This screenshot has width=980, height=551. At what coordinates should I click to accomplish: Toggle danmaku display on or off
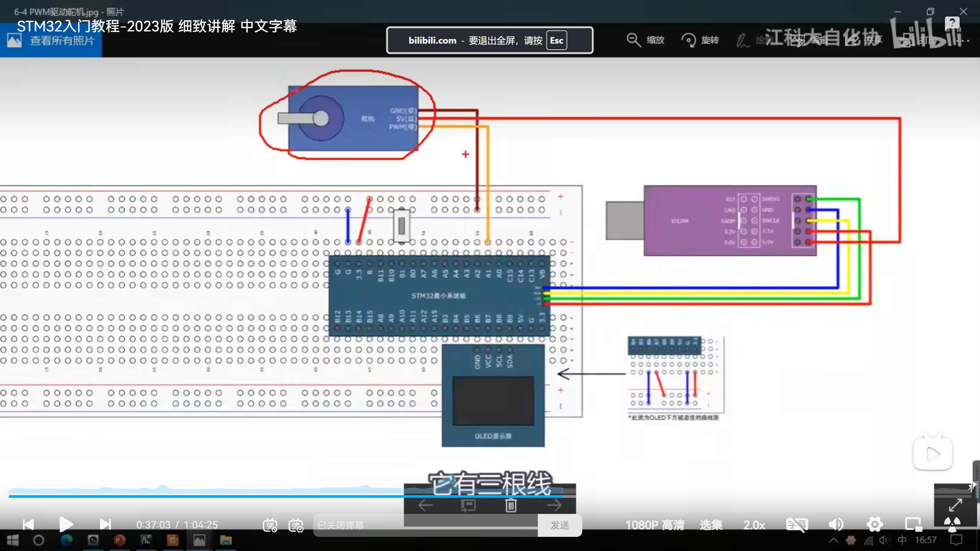pyautogui.click(x=270, y=525)
